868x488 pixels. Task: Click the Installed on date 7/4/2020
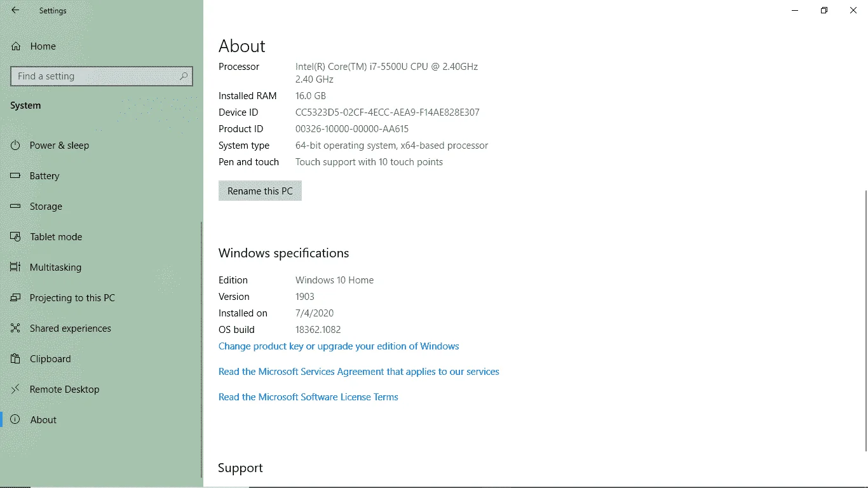(315, 313)
